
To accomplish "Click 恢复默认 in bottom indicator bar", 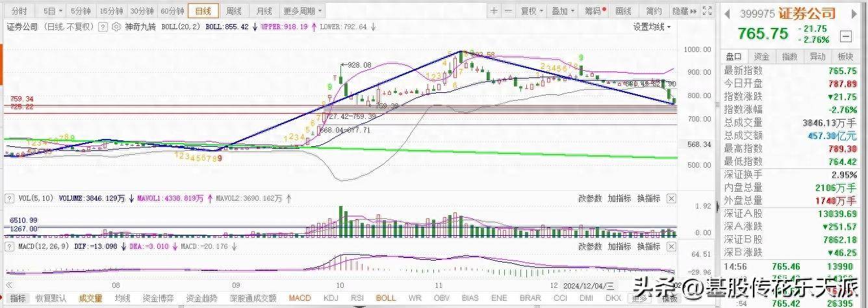I will coord(51,298).
